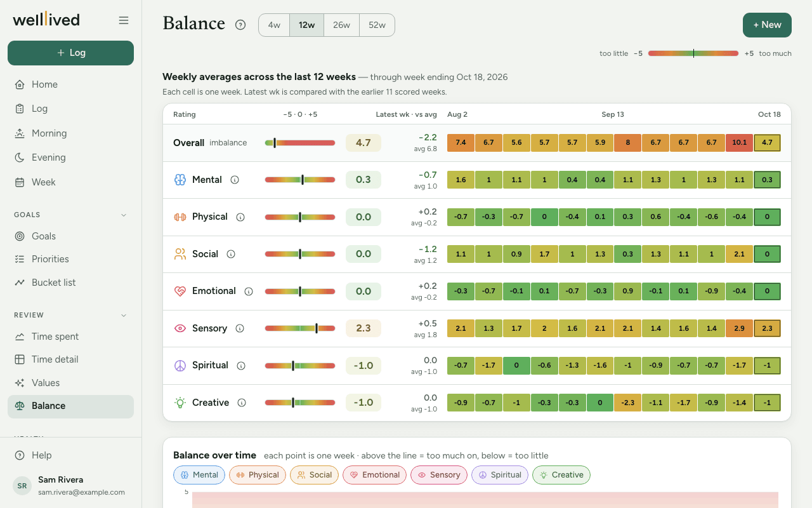Open Sam Rivera's SR avatar
This screenshot has width=812, height=508.
click(x=22, y=486)
